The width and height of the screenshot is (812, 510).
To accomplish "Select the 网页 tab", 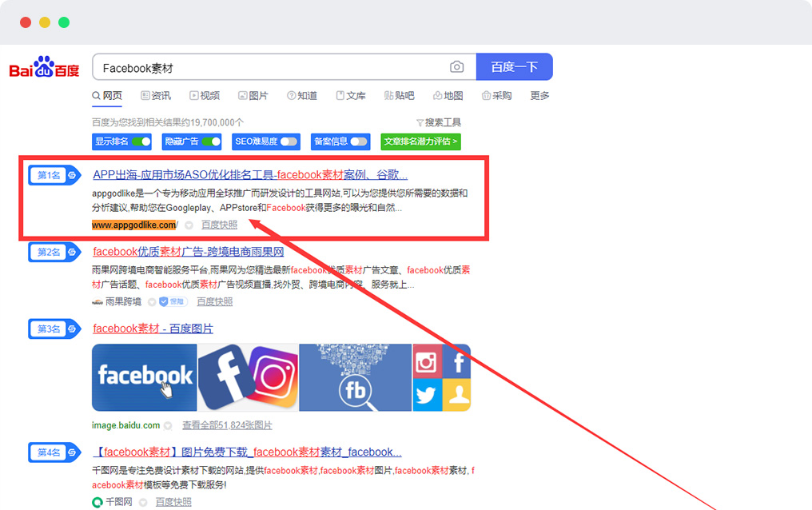I will pyautogui.click(x=107, y=96).
